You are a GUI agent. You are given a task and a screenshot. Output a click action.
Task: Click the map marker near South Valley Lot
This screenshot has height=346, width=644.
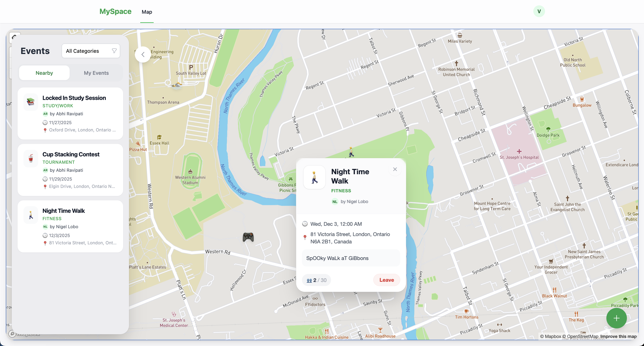[177, 86]
